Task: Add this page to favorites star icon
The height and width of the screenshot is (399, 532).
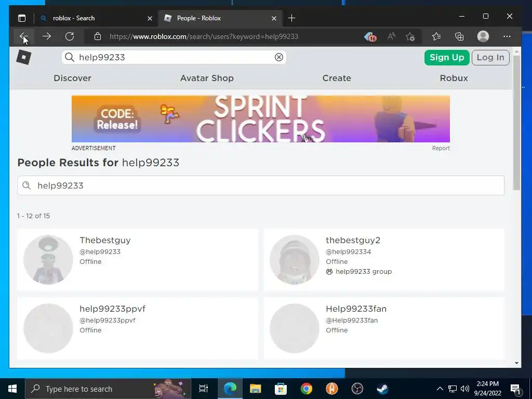Action: tap(410, 36)
